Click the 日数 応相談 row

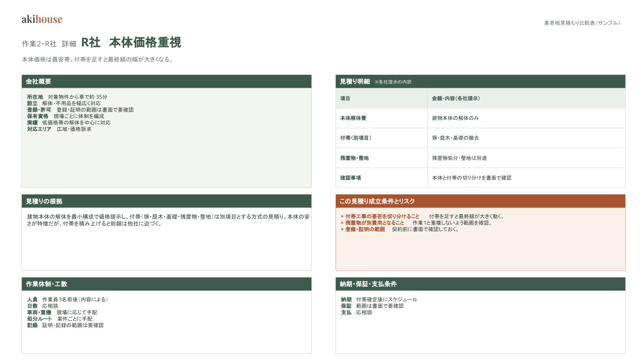coord(42,306)
